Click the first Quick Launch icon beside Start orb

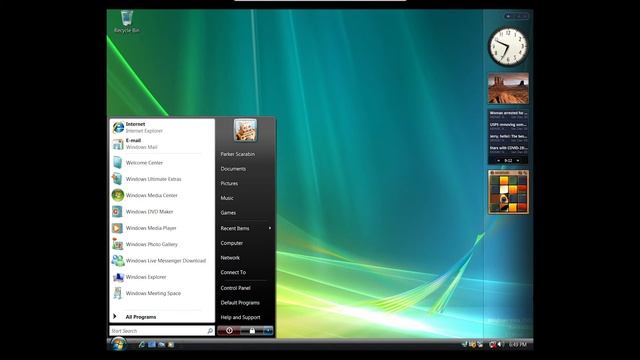[142, 344]
